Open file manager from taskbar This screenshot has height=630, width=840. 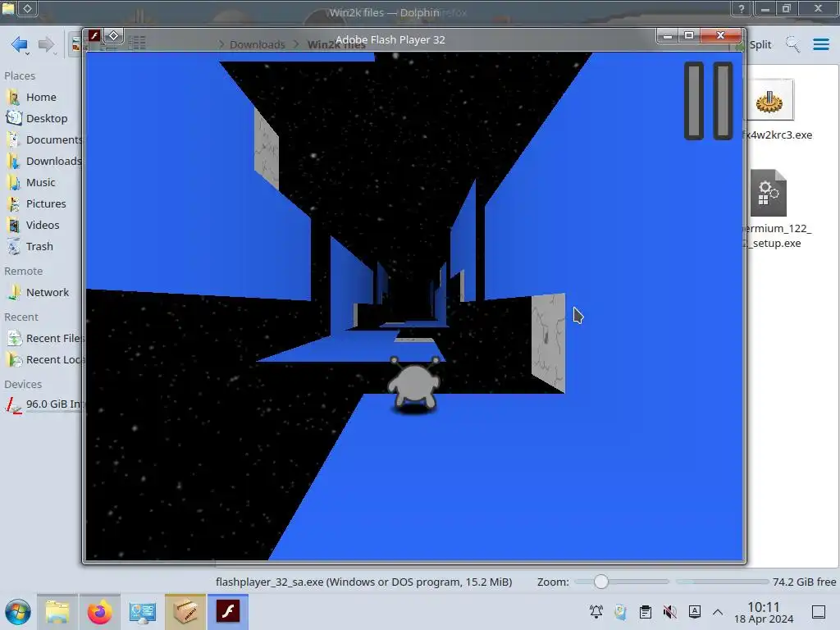pyautogui.click(x=57, y=612)
